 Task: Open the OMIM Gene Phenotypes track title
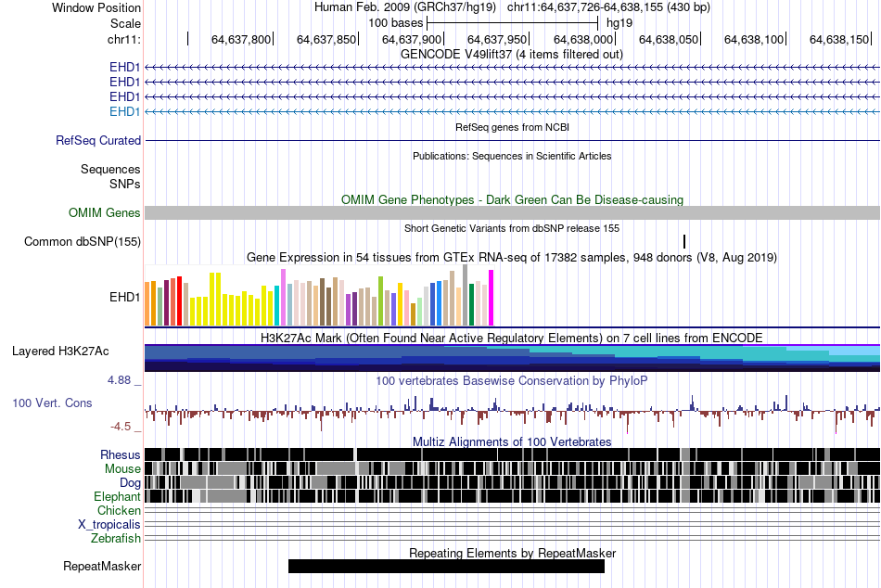(x=512, y=200)
